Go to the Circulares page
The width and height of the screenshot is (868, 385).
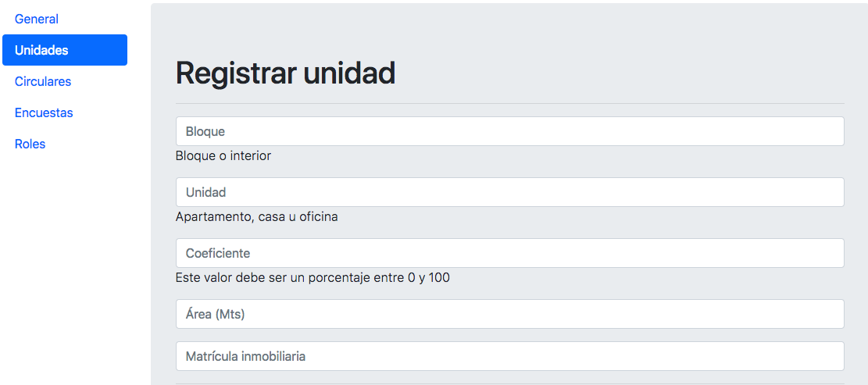[x=43, y=81]
